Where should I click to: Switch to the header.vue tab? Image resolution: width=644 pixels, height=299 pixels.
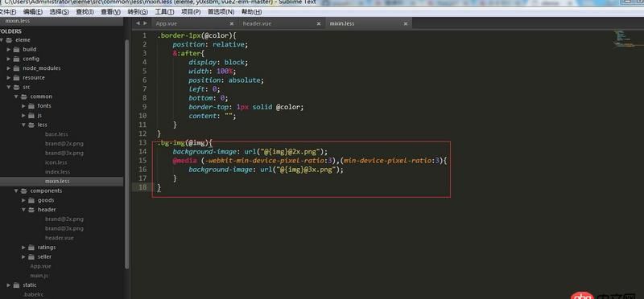point(257,24)
